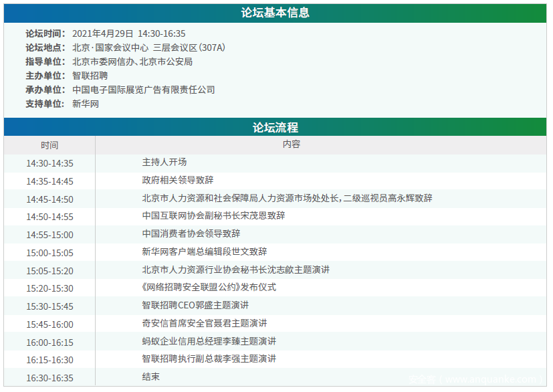Image resolution: width=553 pixels, height=392 pixels.
Task: Select the 智联招聘CEO郭盛主题演讲 entry
Action: tap(195, 305)
